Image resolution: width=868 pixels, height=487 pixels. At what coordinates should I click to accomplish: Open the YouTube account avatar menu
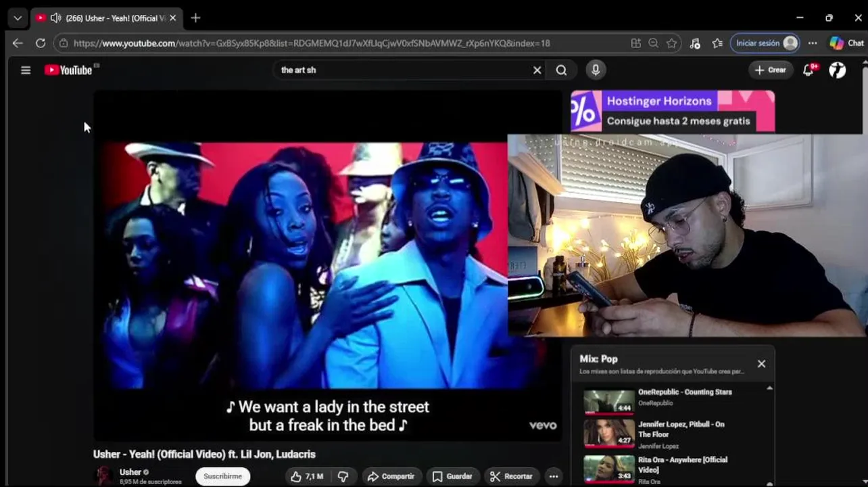pyautogui.click(x=838, y=70)
